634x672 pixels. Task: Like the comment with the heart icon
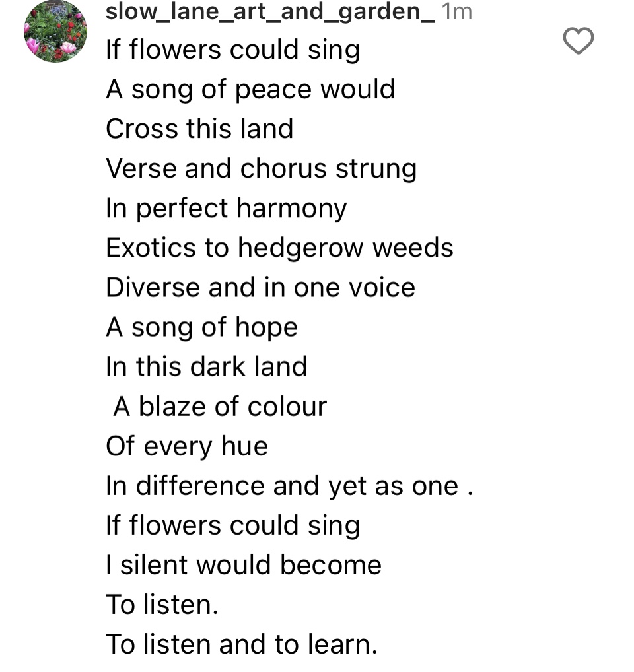click(x=578, y=42)
